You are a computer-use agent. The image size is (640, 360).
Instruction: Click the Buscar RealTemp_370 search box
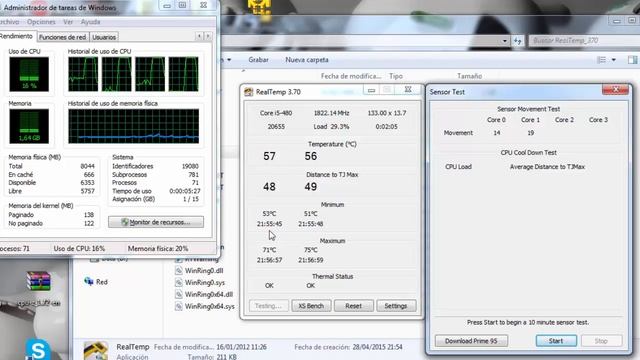[x=584, y=40]
